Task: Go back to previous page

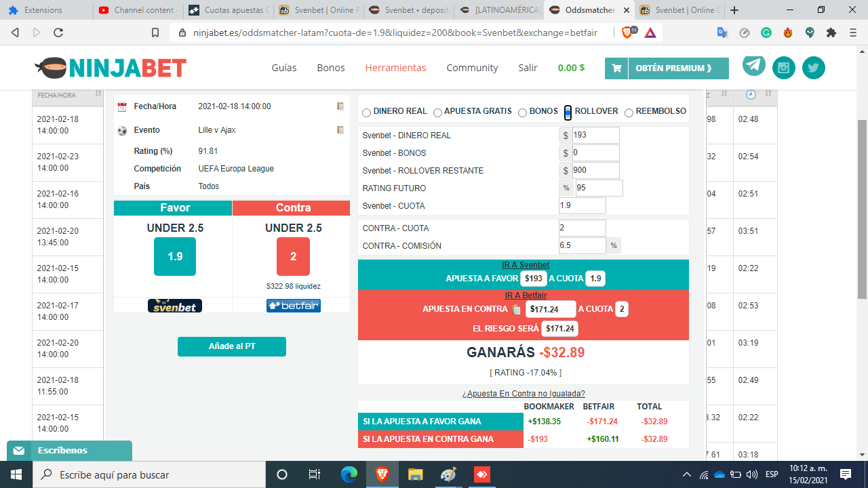Action: [x=16, y=33]
